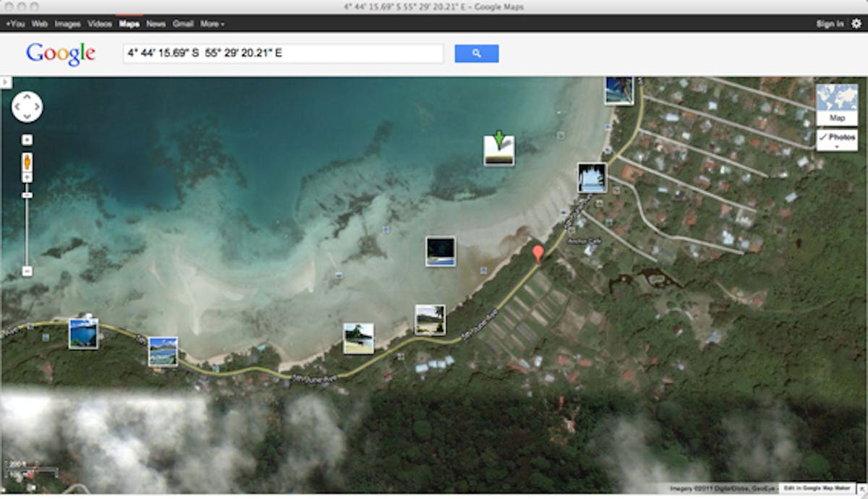Viewport: 868px width, 499px height.
Task: Expand the layers dropdown arrow under Photos
Action: coord(837,147)
